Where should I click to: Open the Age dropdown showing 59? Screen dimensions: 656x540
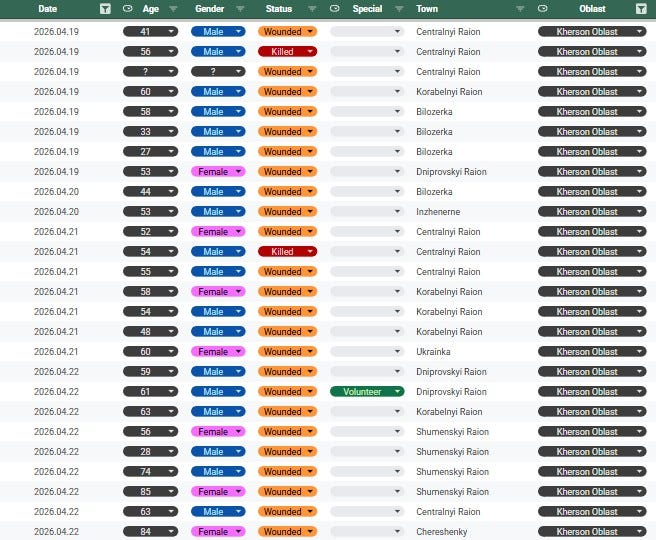click(x=151, y=372)
